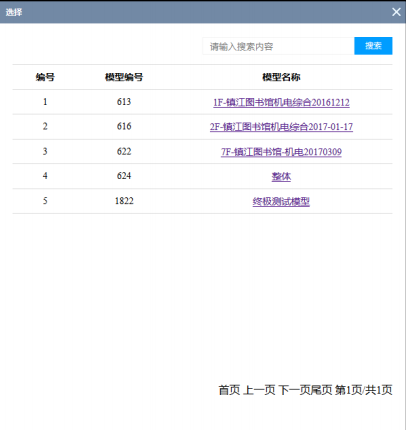Image resolution: width=406 pixels, height=430 pixels.
Task: Click row index 3 cell
Action: pos(45,151)
